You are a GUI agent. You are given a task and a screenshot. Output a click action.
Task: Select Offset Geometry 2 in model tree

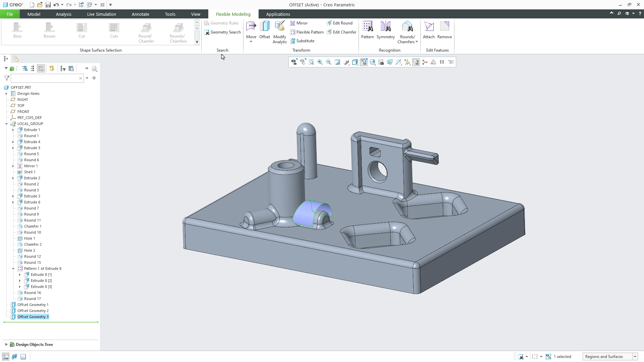[x=33, y=311]
